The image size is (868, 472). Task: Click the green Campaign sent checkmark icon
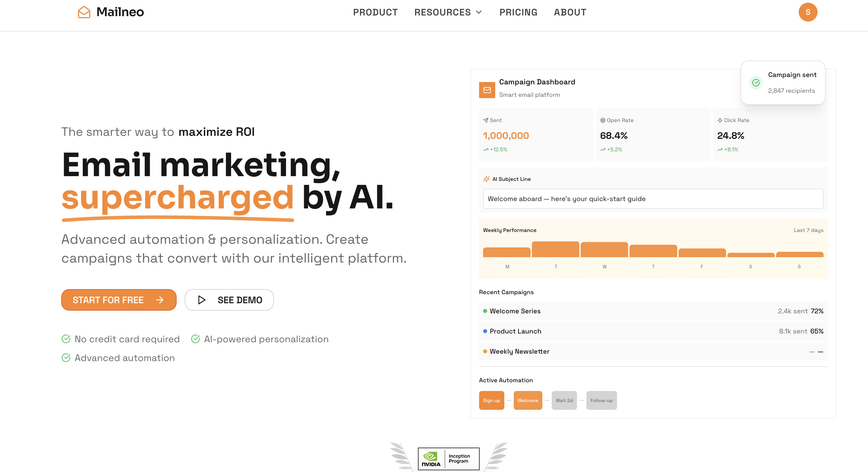756,82
